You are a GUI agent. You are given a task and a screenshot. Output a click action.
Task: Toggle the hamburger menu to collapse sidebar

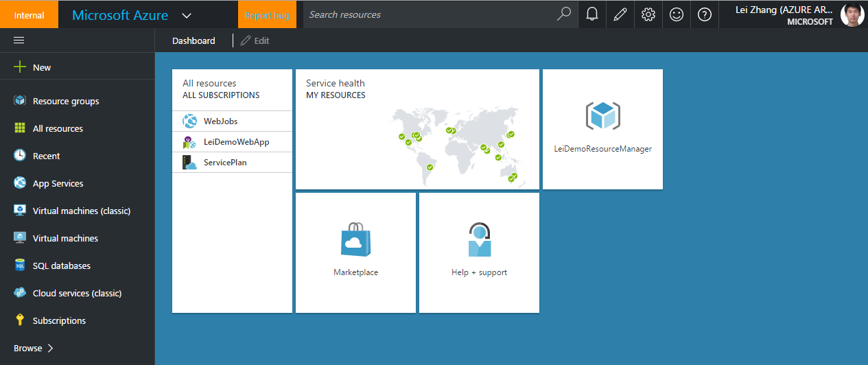(19, 40)
